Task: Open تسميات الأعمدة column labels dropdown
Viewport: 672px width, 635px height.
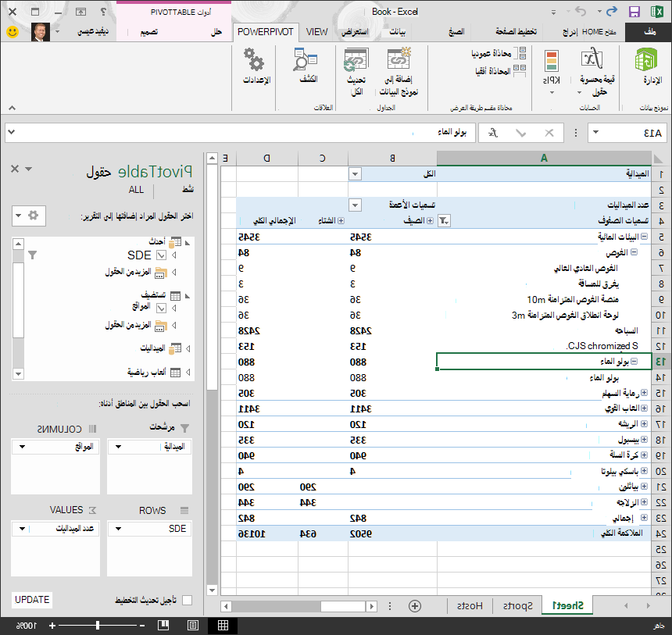Action: (x=355, y=205)
